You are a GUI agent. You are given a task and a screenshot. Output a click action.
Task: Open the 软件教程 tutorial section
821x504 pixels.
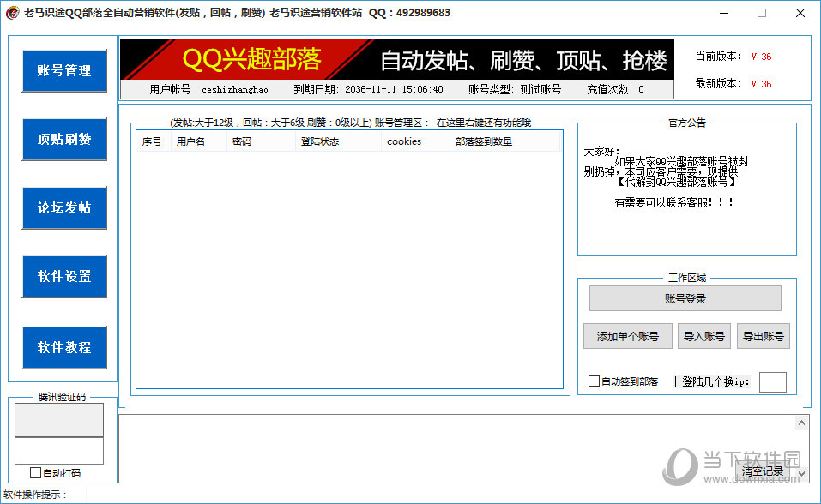click(63, 347)
